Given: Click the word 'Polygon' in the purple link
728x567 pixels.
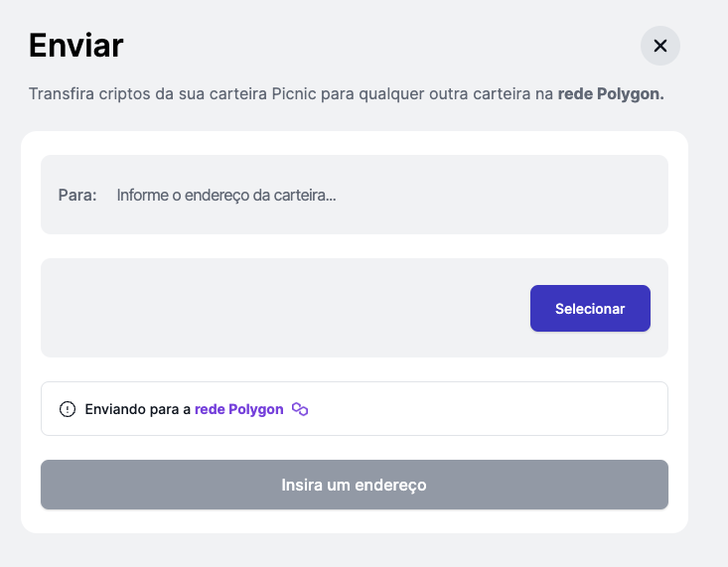Looking at the screenshot, I should coord(256,409).
